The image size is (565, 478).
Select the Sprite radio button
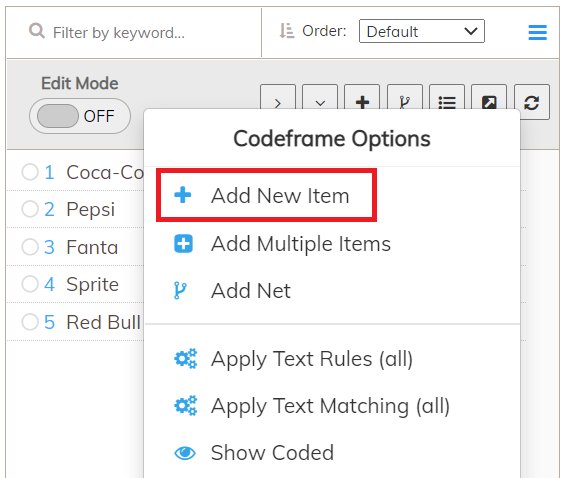30,284
